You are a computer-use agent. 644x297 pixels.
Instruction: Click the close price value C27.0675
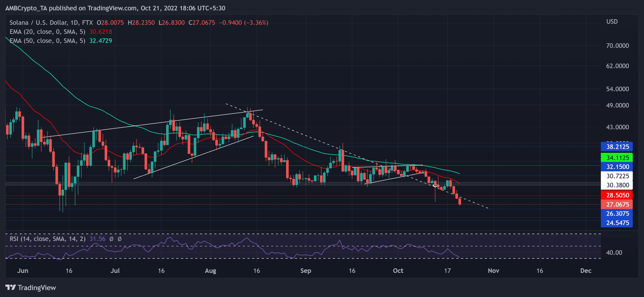(202, 23)
